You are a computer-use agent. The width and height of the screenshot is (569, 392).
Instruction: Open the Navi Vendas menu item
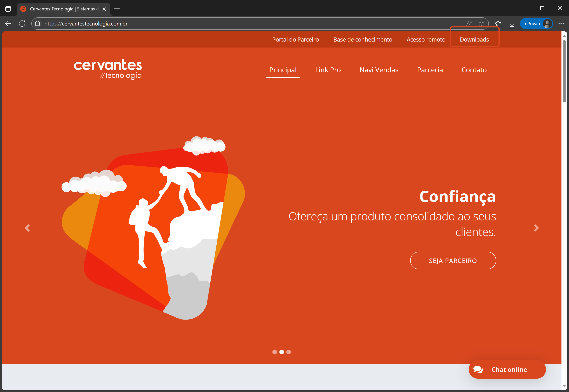pyautogui.click(x=379, y=70)
